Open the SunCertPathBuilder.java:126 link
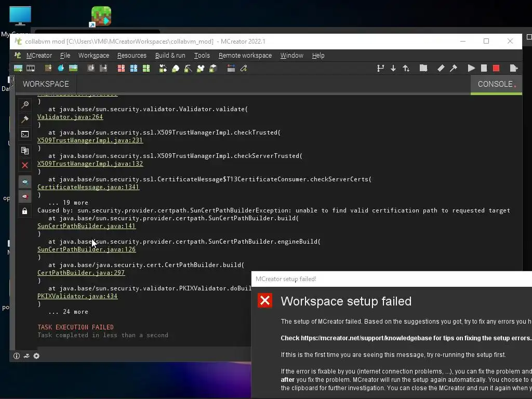Viewport: 532px width, 399px height. [x=87, y=249]
